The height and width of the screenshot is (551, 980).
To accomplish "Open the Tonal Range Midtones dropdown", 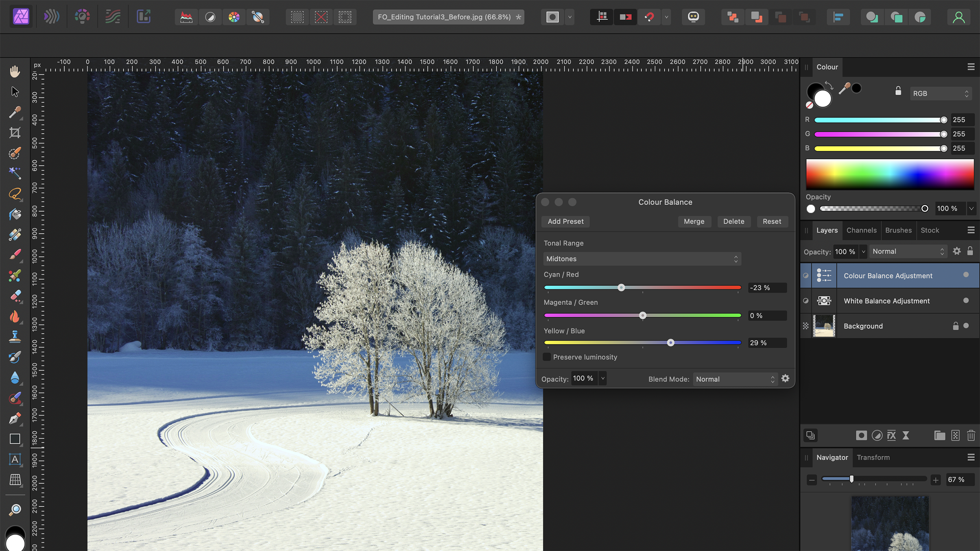I will [x=642, y=259].
